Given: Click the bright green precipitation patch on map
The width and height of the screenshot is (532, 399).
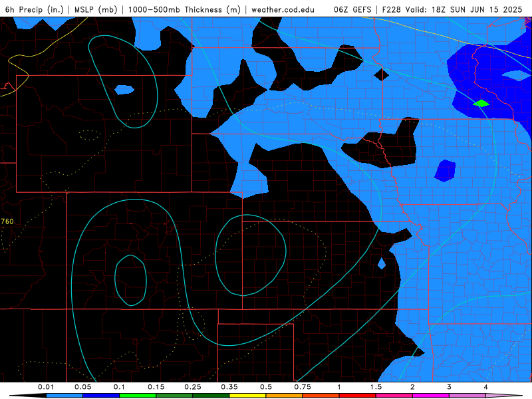Looking at the screenshot, I should [x=481, y=103].
